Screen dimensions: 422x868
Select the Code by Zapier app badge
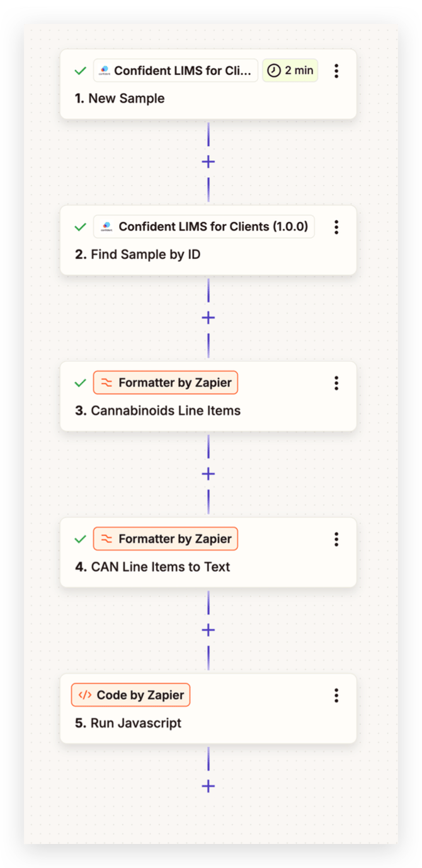[130, 695]
